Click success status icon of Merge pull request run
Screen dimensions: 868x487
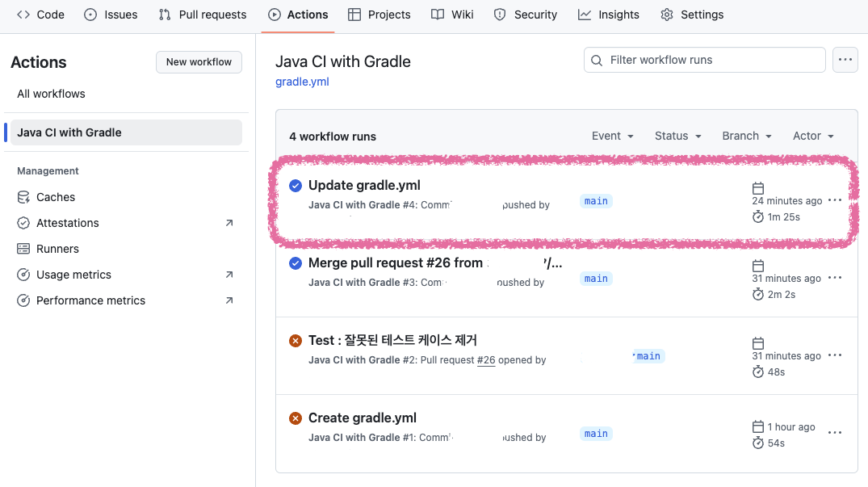[x=296, y=262]
